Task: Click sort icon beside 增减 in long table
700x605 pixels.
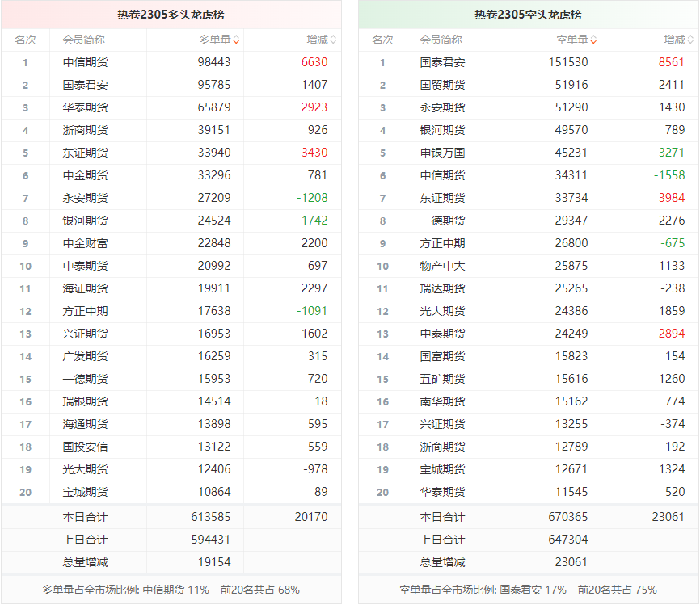Action: click(333, 40)
